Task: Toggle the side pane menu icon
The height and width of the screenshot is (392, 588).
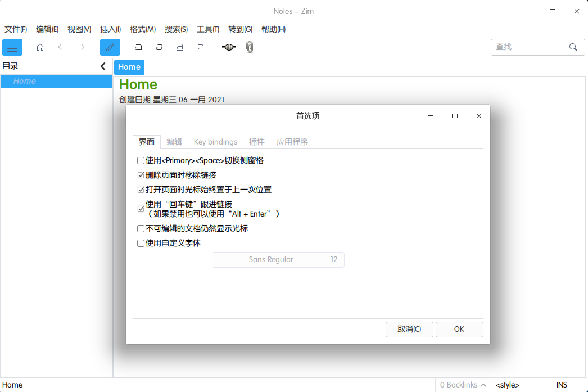Action: pyautogui.click(x=12, y=47)
